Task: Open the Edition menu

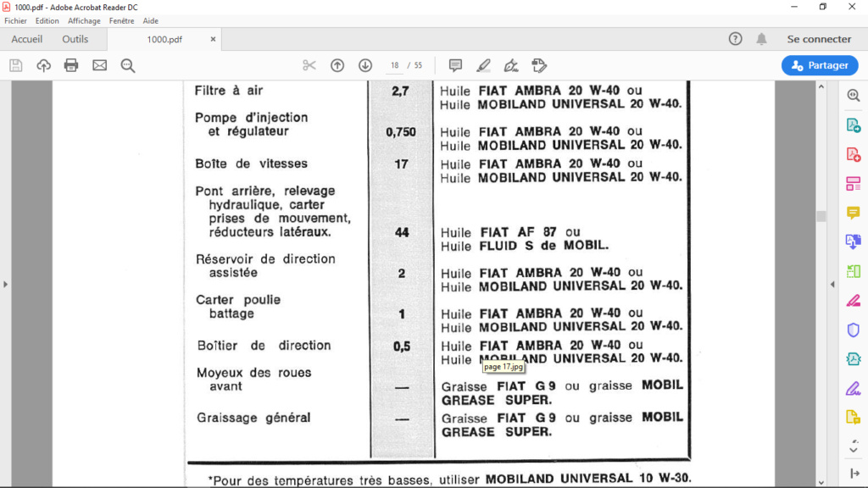Action: 47,21
